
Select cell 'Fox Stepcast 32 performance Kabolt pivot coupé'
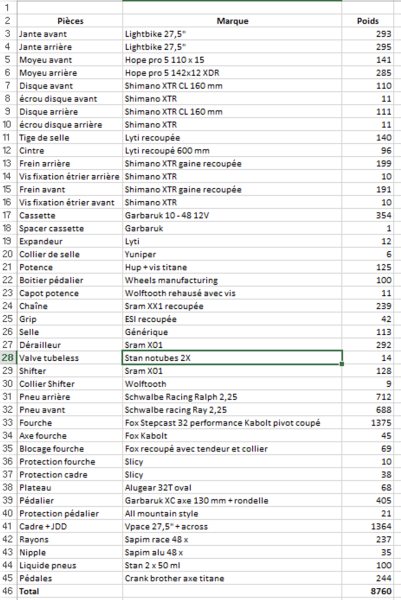pos(232,423)
